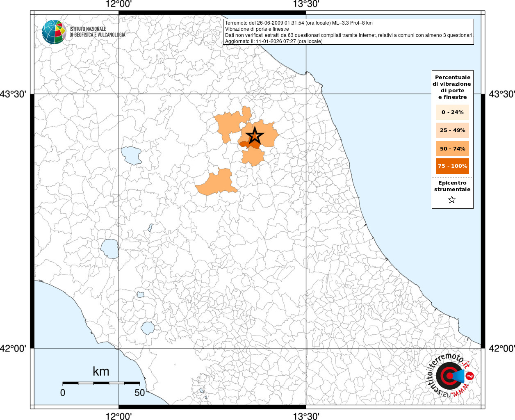Click the black epicenter star on the map
Image resolution: width=515 pixels, height=420 pixels.
tap(255, 135)
